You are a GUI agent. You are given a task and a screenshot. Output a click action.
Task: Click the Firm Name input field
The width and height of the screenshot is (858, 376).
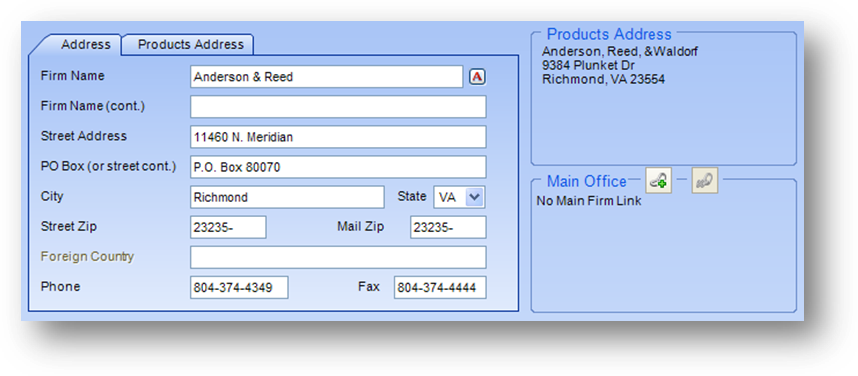pyautogui.click(x=327, y=77)
